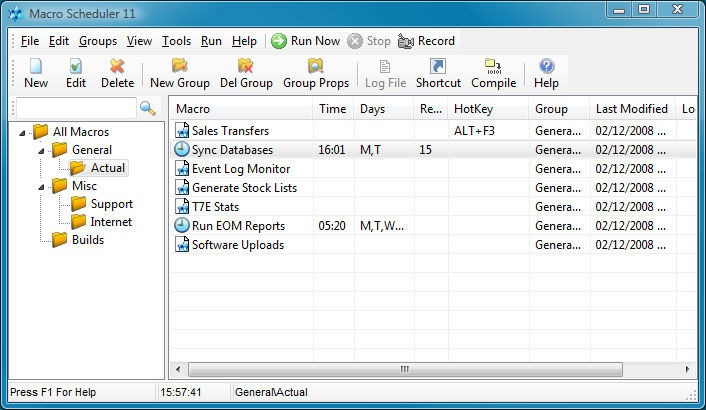This screenshot has width=706, height=410.
Task: Open Group Props from the toolbar
Action: 315,67
